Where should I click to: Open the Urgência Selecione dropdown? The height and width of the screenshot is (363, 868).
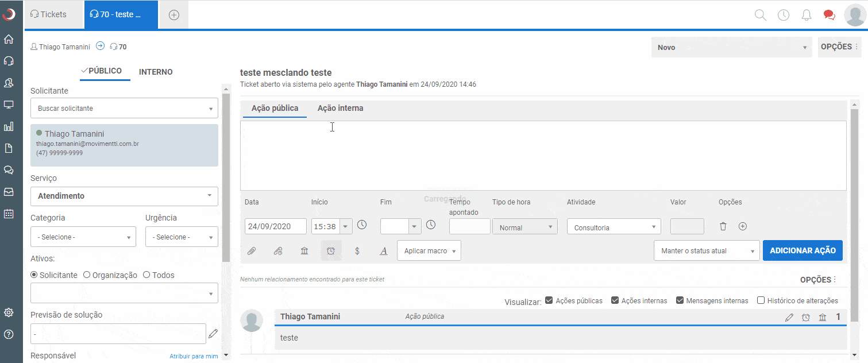coord(182,237)
